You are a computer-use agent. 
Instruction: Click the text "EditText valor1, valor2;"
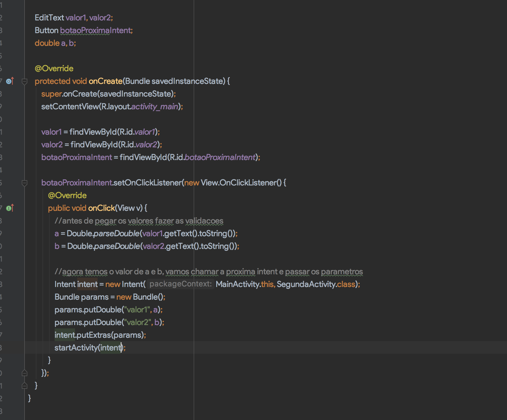click(74, 18)
